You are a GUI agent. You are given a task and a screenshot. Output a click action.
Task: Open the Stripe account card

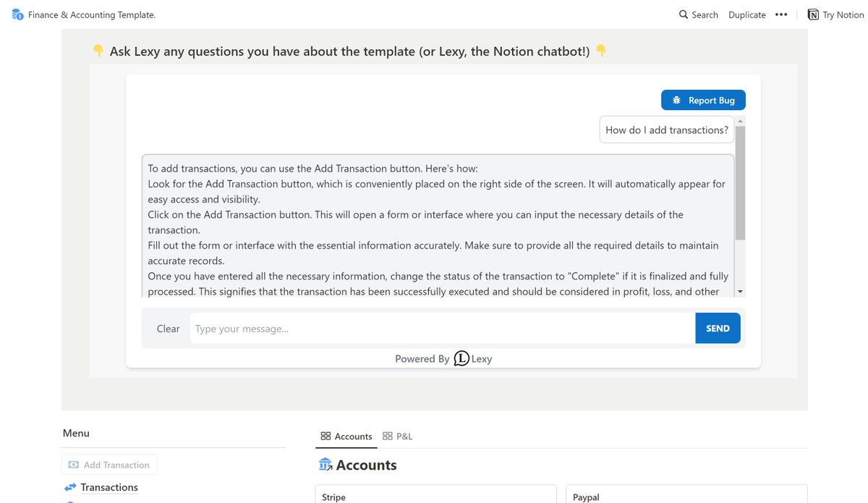[x=435, y=494]
